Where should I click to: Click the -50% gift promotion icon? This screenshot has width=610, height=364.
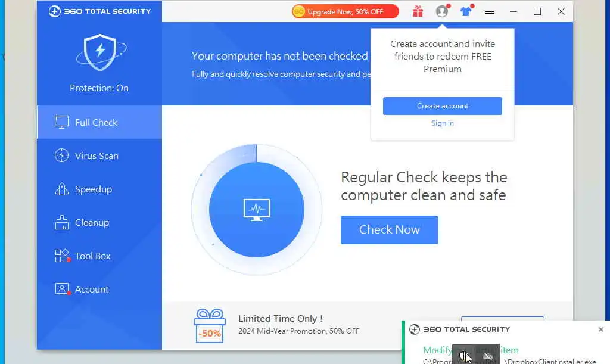(210, 326)
